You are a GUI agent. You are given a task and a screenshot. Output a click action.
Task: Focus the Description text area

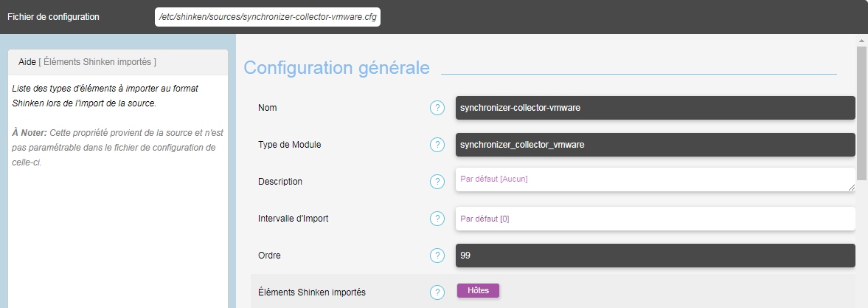pyautogui.click(x=655, y=179)
